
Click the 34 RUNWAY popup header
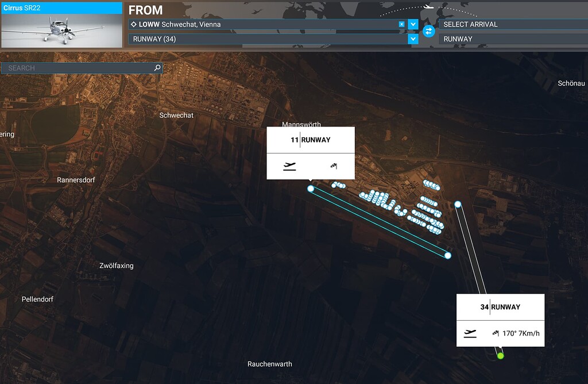click(x=500, y=307)
